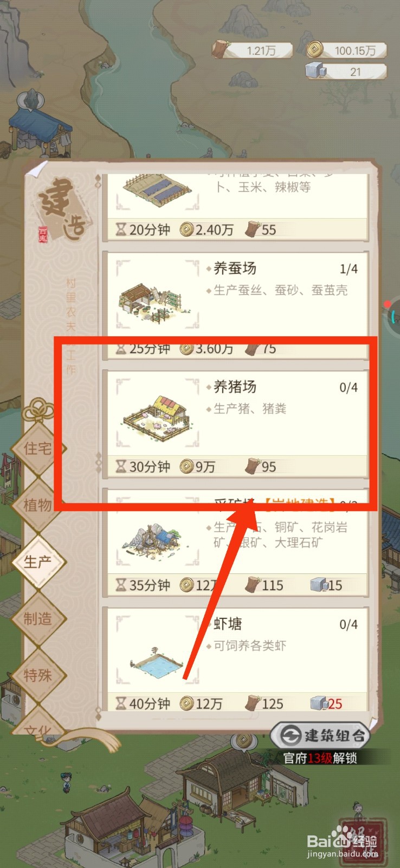
Task: Open the 制造 manufacturing tab
Action: (x=38, y=618)
